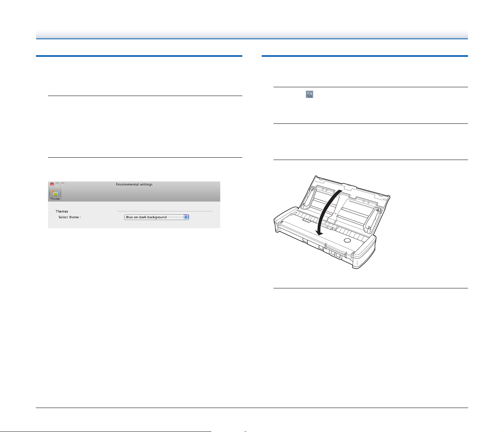The width and height of the screenshot is (504, 432).
Task: Click the Theme toolbar icon
Action: point(55,195)
